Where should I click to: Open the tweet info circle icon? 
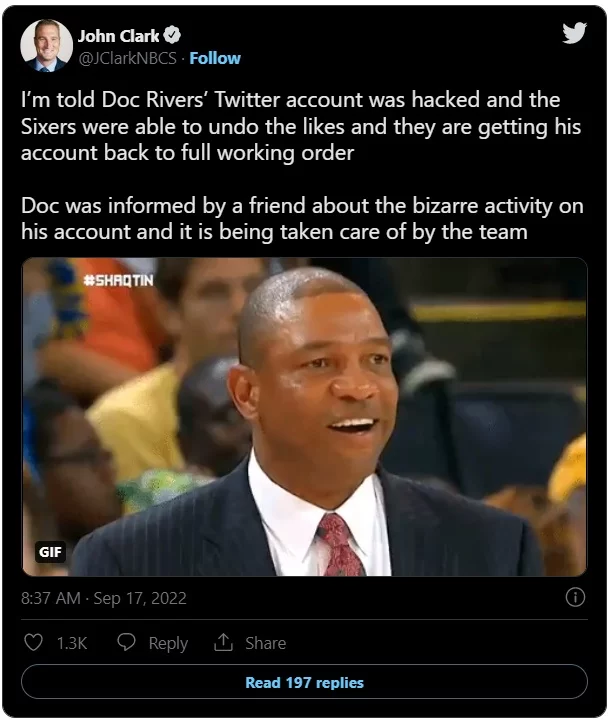click(x=575, y=597)
